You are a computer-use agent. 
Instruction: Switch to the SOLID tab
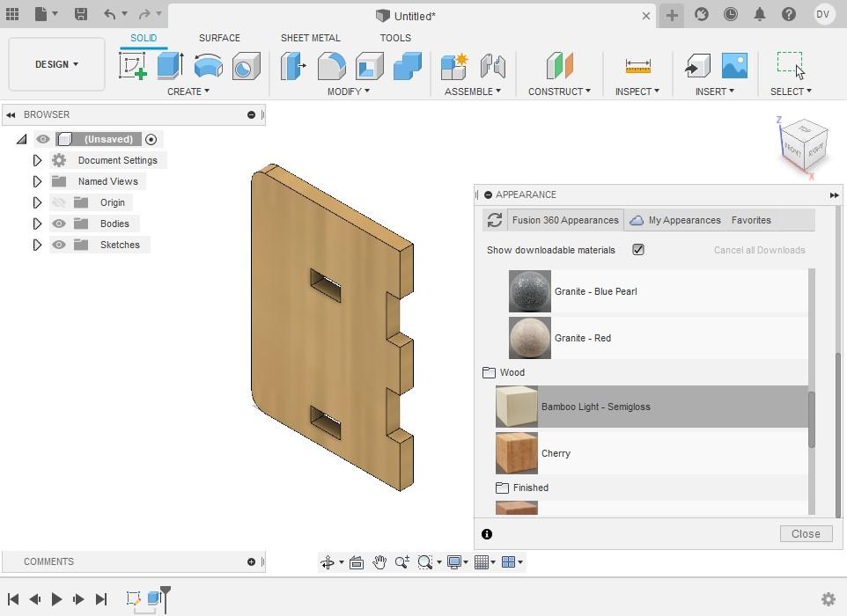[144, 38]
